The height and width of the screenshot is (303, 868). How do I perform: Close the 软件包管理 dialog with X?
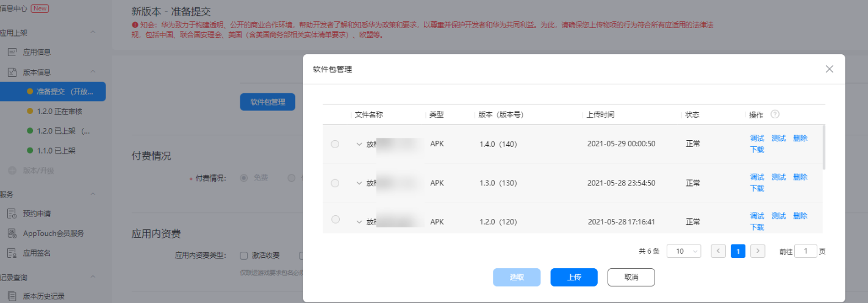point(830,69)
